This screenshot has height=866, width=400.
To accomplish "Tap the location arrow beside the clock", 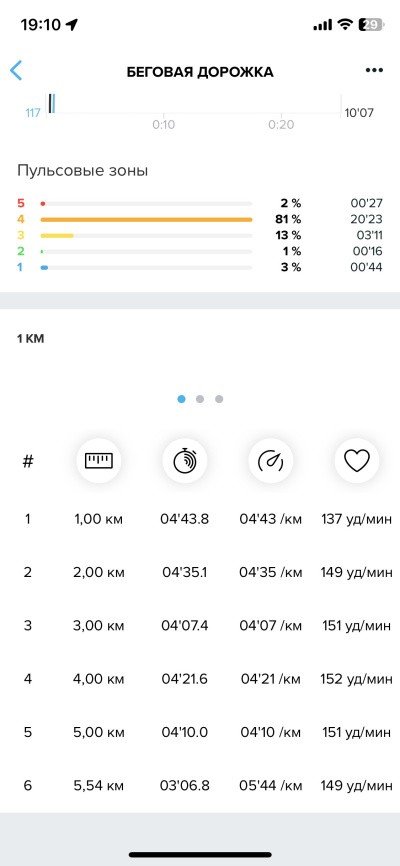I will point(72,24).
